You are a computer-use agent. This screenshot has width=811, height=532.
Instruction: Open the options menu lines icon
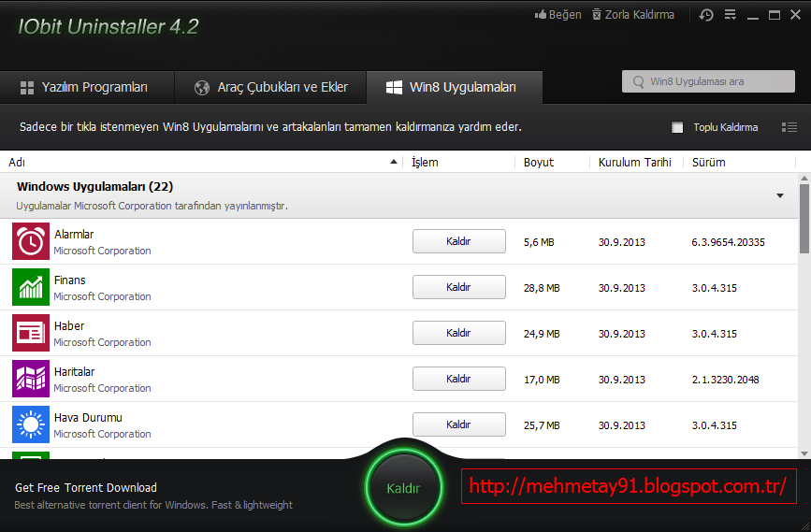point(731,14)
